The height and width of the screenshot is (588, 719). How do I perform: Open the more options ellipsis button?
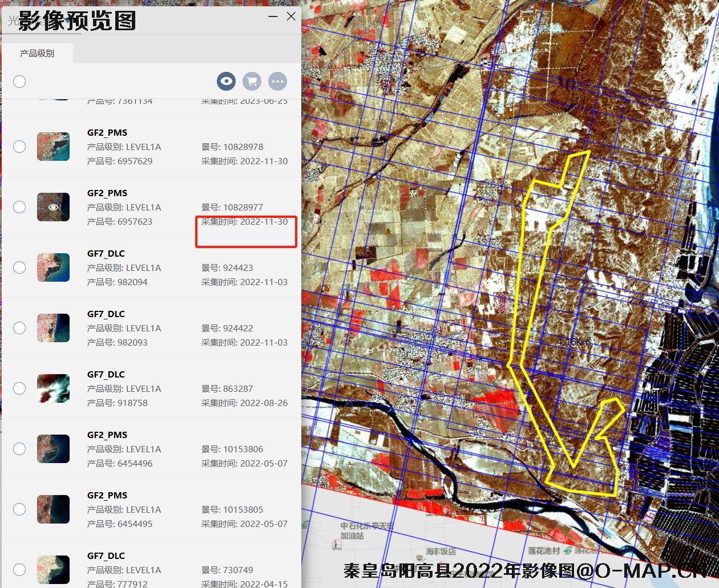278,81
